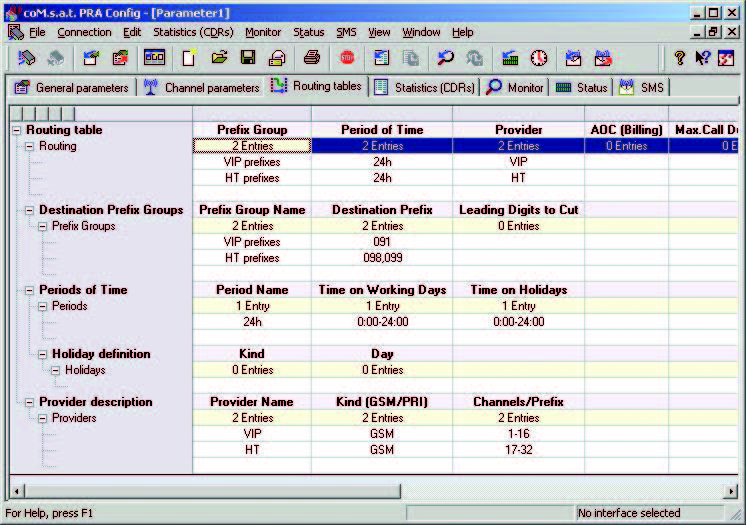Collapse the Destination Prefix Groups node
Image resolution: width=746 pixels, height=525 pixels.
tap(29, 210)
